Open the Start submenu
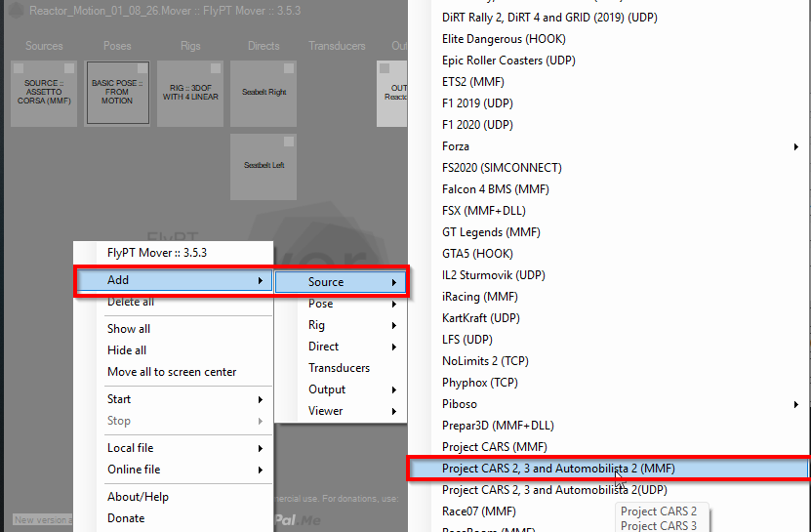The height and width of the screenshot is (532, 811). [x=175, y=399]
